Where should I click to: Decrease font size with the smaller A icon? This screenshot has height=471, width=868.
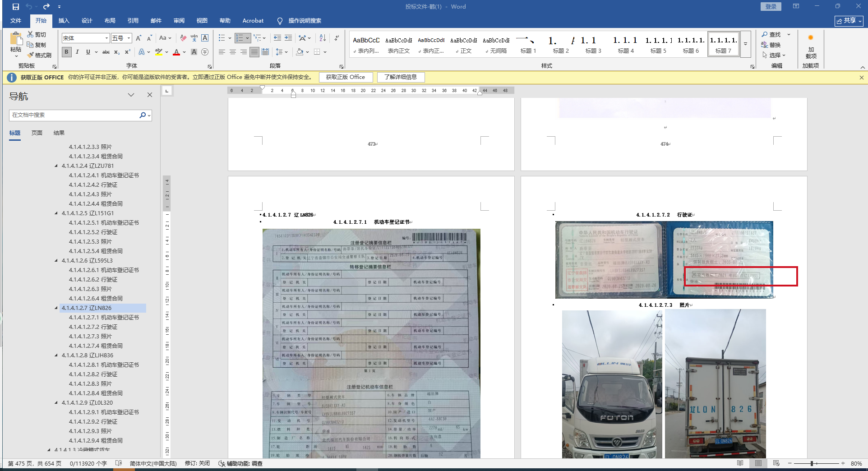tap(149, 38)
